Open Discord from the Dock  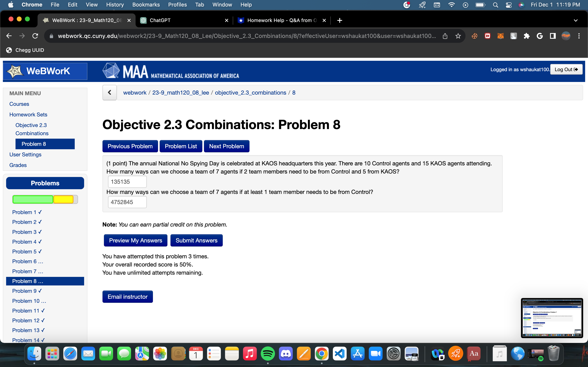click(286, 353)
